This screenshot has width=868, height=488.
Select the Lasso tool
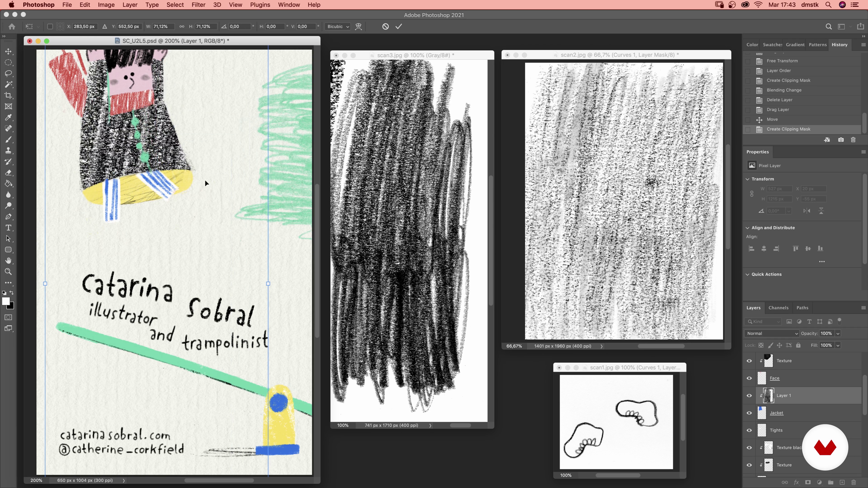(x=8, y=74)
